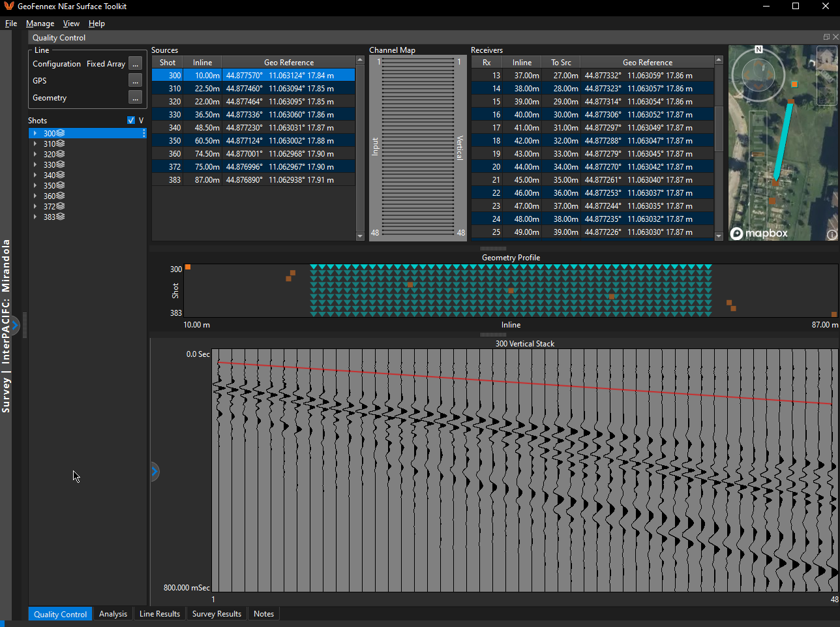The height and width of the screenshot is (627, 840).
Task: Expand shot 383 in the Shots tree
Action: [35, 217]
